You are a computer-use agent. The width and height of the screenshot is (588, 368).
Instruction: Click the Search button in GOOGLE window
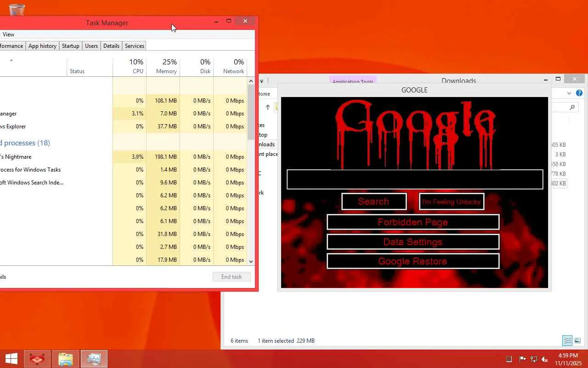(374, 201)
